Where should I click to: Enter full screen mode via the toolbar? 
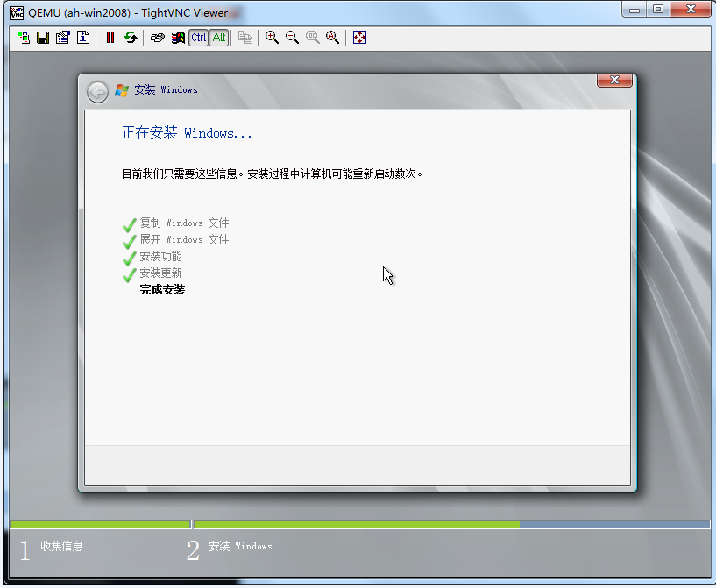pos(359,38)
